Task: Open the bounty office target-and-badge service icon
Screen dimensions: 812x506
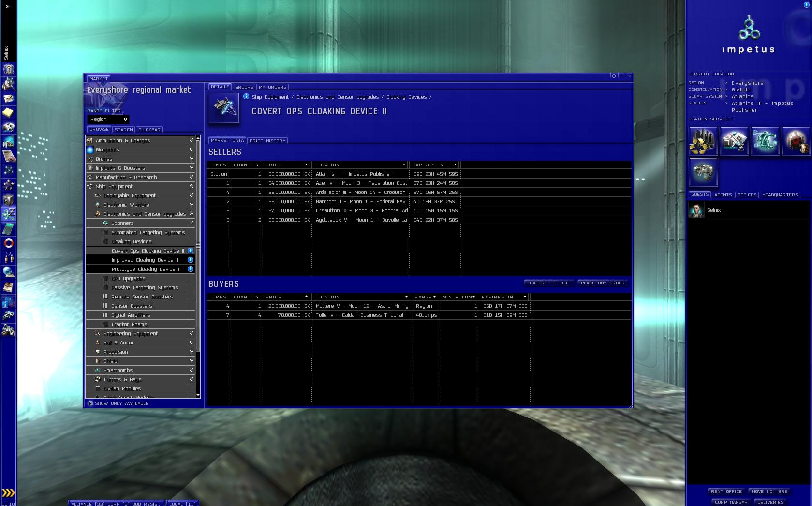Action: [x=796, y=141]
